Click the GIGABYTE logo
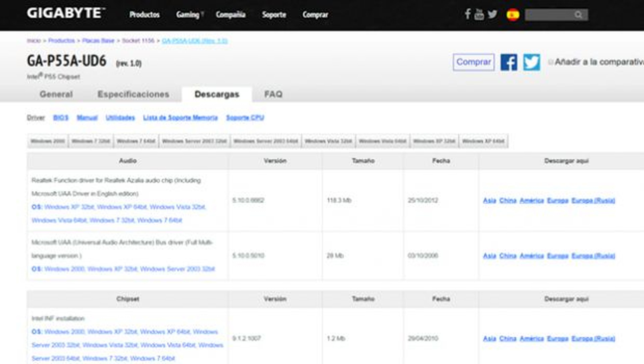Viewport: 644px width, 364px height. click(x=66, y=13)
